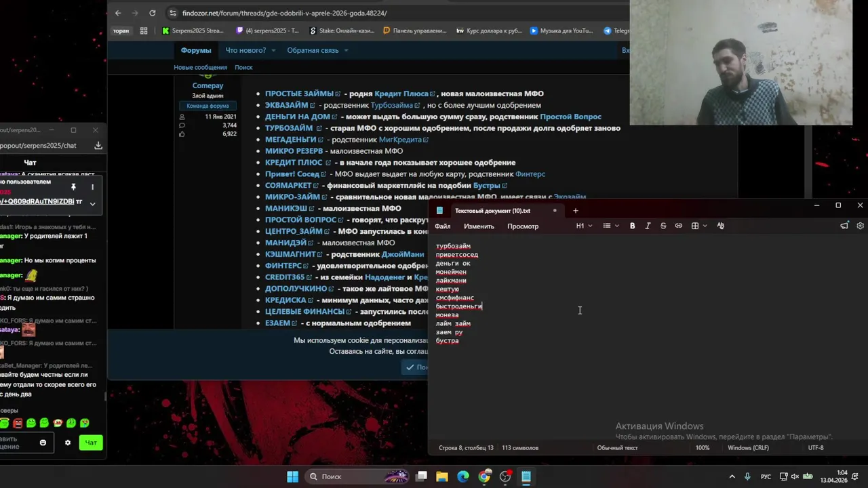Open emoji picker in chat input
The height and width of the screenshot is (488, 868).
[x=43, y=443]
